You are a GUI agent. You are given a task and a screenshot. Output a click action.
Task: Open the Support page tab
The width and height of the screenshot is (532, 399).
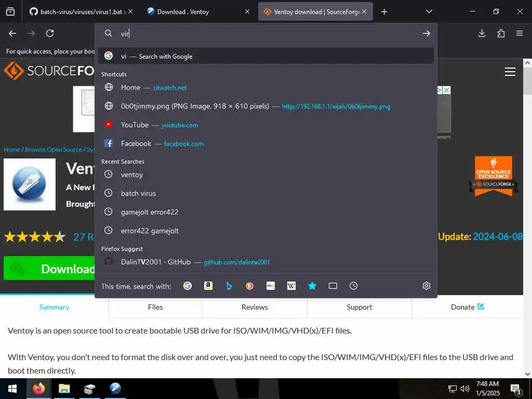[360, 307]
